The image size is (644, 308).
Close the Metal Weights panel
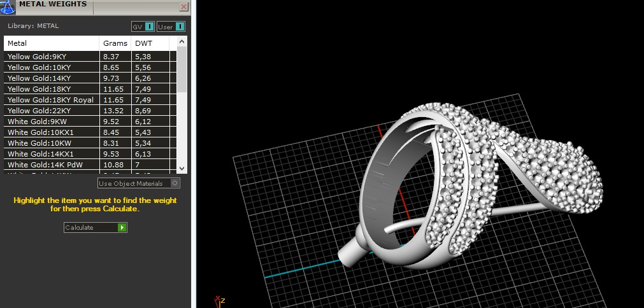coord(183,6)
